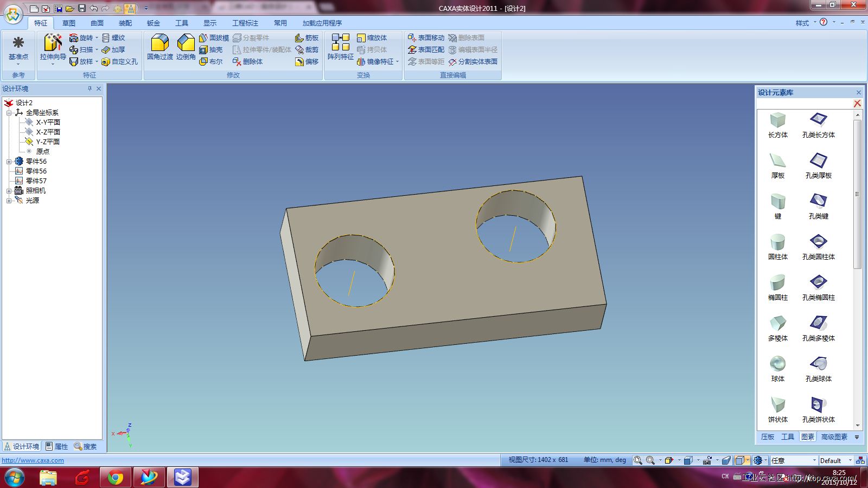This screenshot has height=488, width=868.
Task: Click the 偏移 offset tool
Action: pos(307,62)
